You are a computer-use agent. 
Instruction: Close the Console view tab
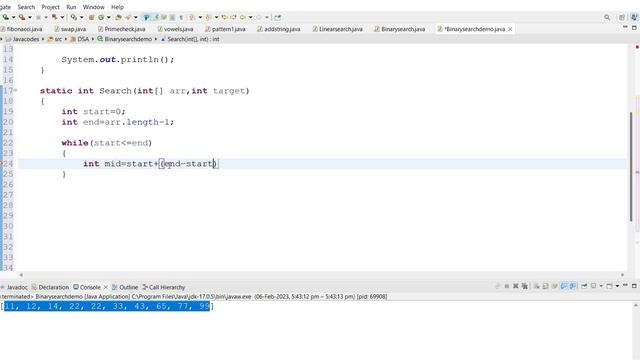tap(106, 287)
